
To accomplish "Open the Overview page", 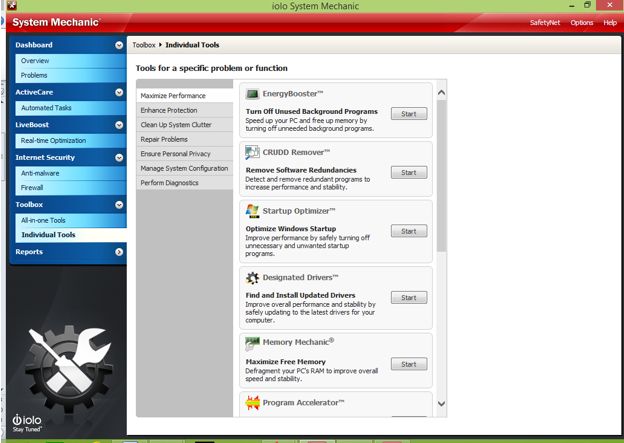I will click(x=71, y=61).
